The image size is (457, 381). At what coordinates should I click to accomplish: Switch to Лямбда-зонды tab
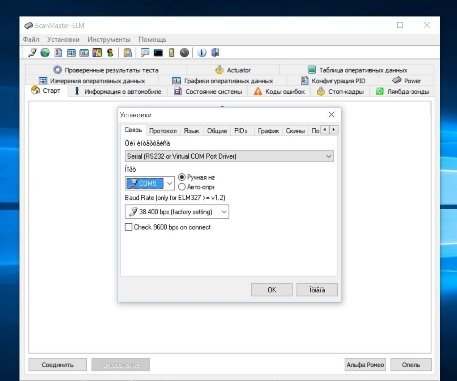point(403,91)
